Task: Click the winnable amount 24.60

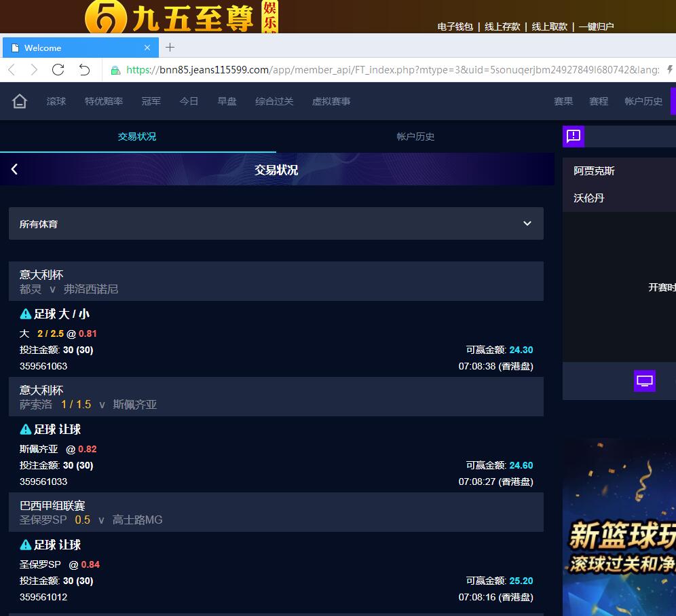Action: (521, 465)
